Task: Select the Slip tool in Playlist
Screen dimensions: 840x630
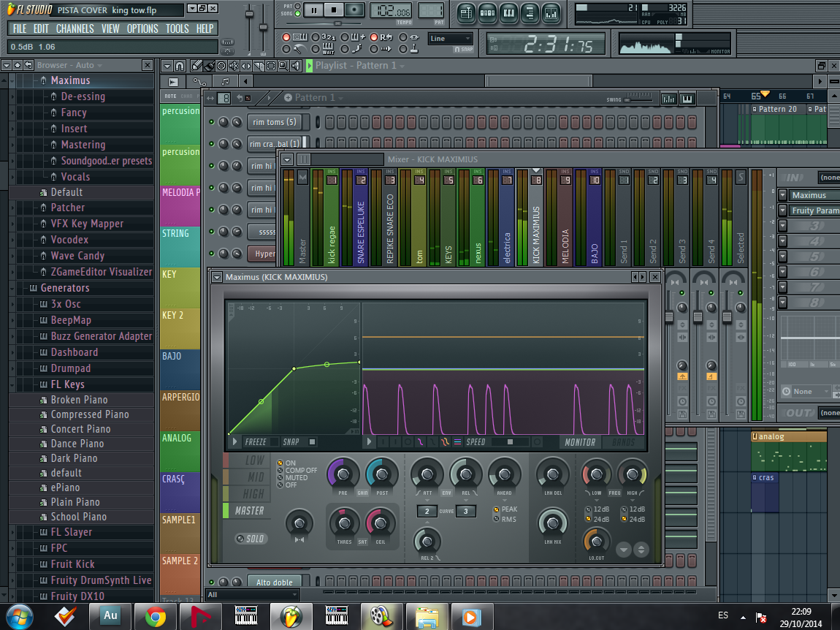Action: click(246, 66)
